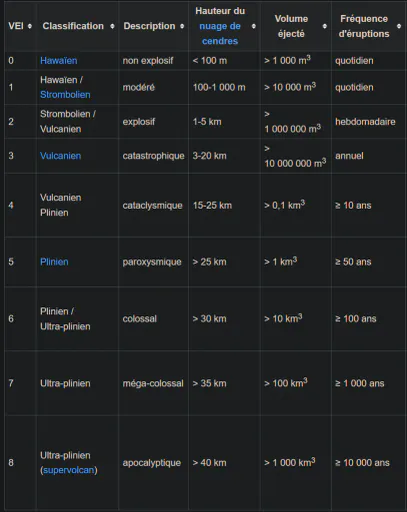This screenshot has height=512, width=407.
Task: Select the 'méga-colossal' description cell
Action: [x=153, y=383]
